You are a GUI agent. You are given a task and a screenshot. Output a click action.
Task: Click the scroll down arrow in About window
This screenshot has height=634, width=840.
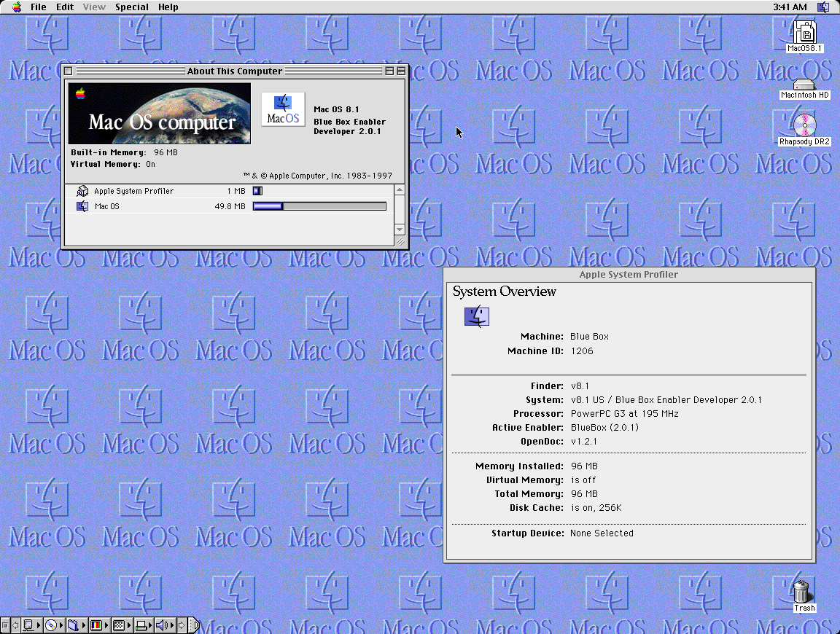(400, 229)
